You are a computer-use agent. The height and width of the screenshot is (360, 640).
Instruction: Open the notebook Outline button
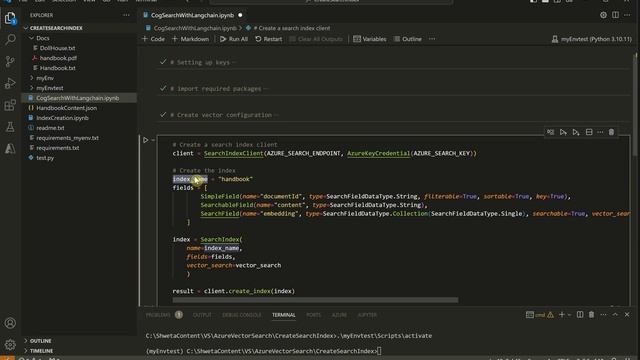pyautogui.click(x=408, y=39)
